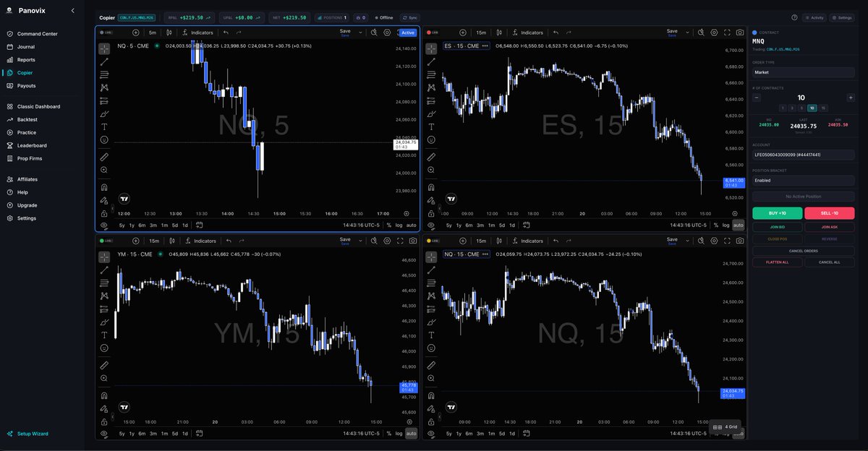868x451 pixels.
Task: Enable the magnet mode icon on NQ 5m chart
Action: coord(104,187)
